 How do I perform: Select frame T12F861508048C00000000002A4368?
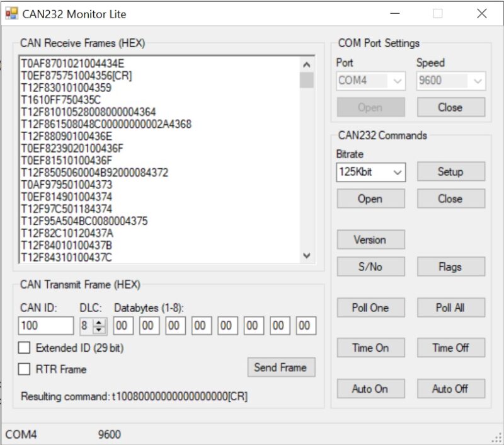point(106,124)
